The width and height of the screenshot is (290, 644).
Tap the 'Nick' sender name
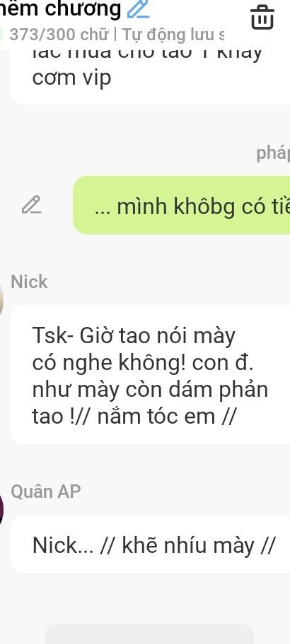click(x=29, y=282)
